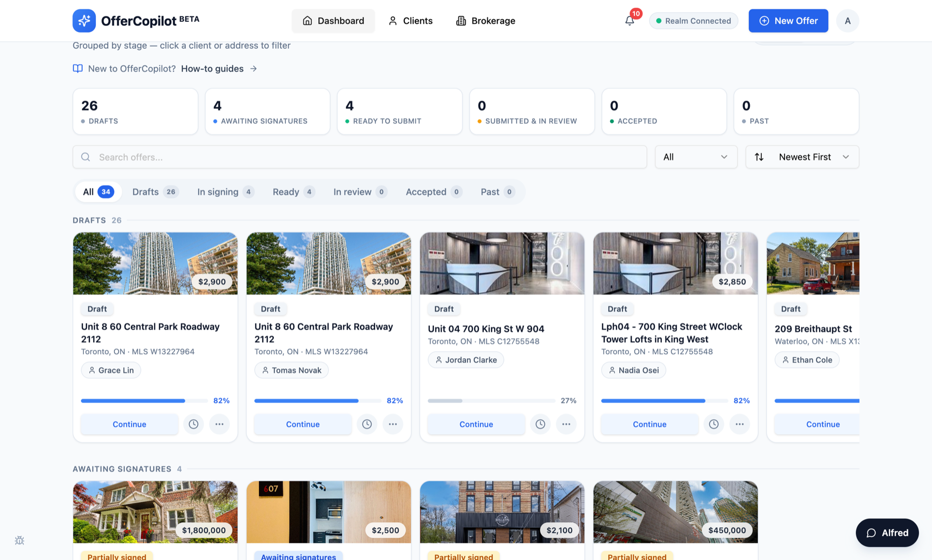Image resolution: width=932 pixels, height=560 pixels.
Task: Click the book icon beside How-to guides
Action: coord(78,68)
